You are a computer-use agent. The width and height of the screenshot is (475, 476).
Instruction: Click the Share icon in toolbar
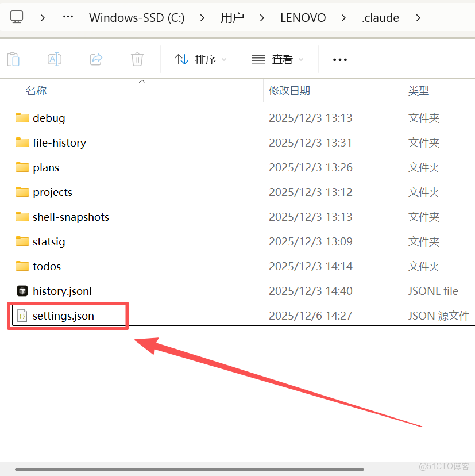[x=95, y=59]
